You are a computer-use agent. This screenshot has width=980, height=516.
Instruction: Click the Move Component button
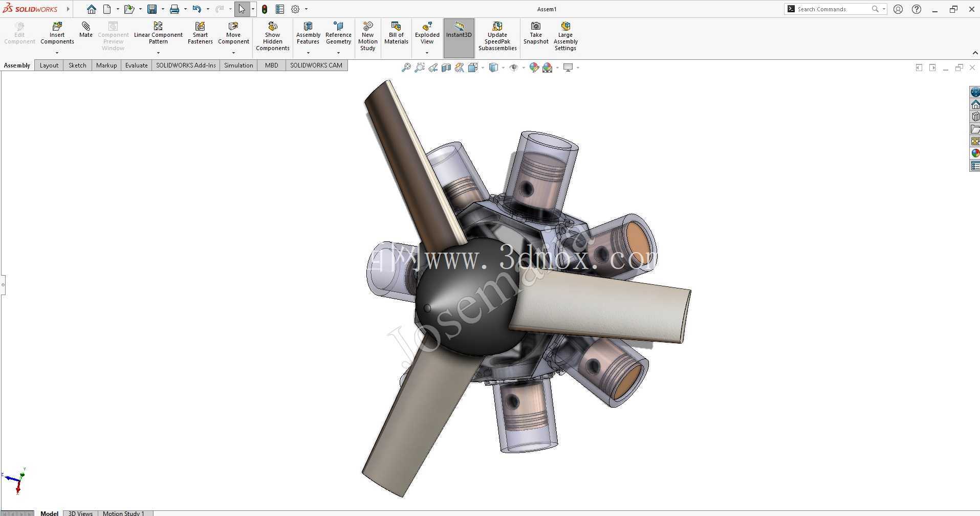[x=233, y=33]
